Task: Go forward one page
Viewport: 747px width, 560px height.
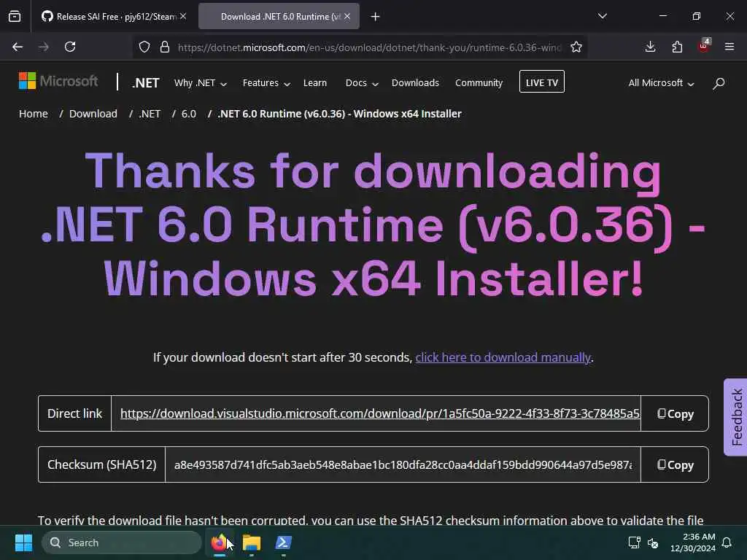Action: 43,47
